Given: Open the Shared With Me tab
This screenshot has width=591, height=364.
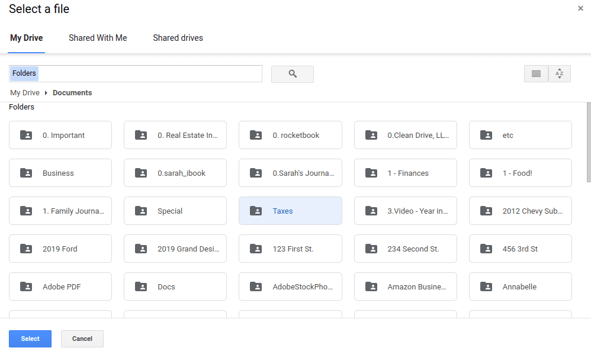Looking at the screenshot, I should click(x=98, y=38).
